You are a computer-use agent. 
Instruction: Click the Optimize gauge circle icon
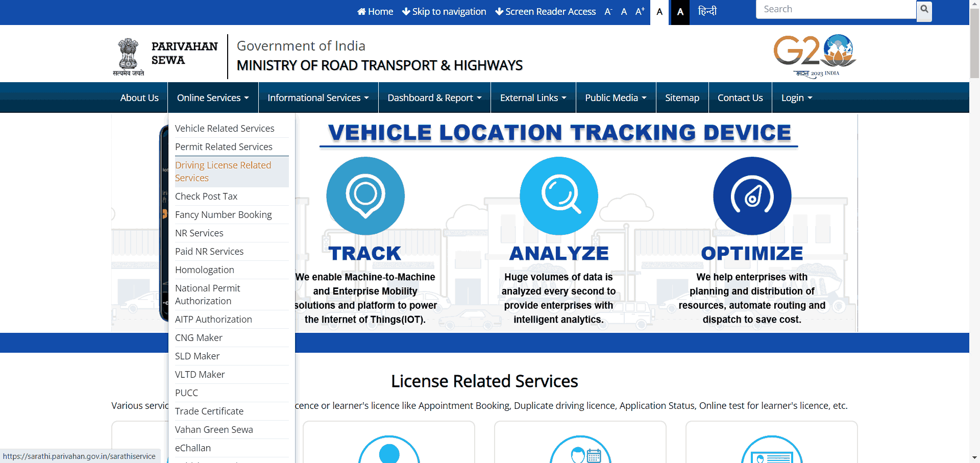[x=752, y=196]
